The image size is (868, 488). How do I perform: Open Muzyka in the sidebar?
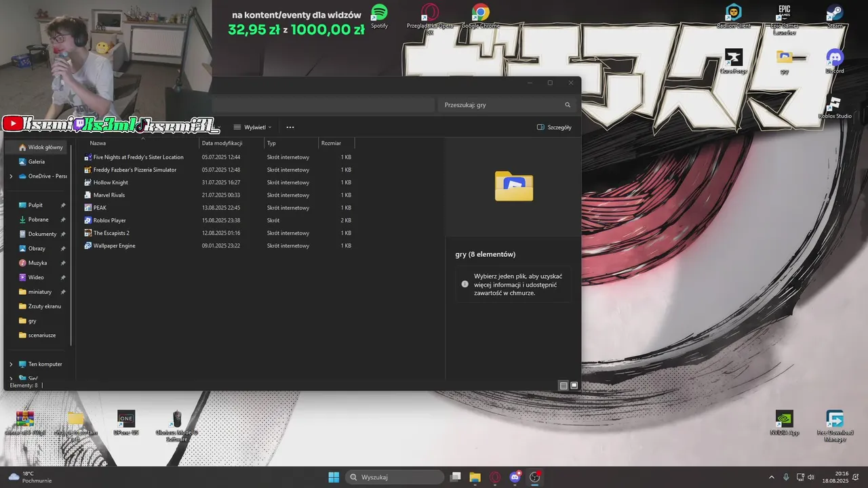point(37,262)
